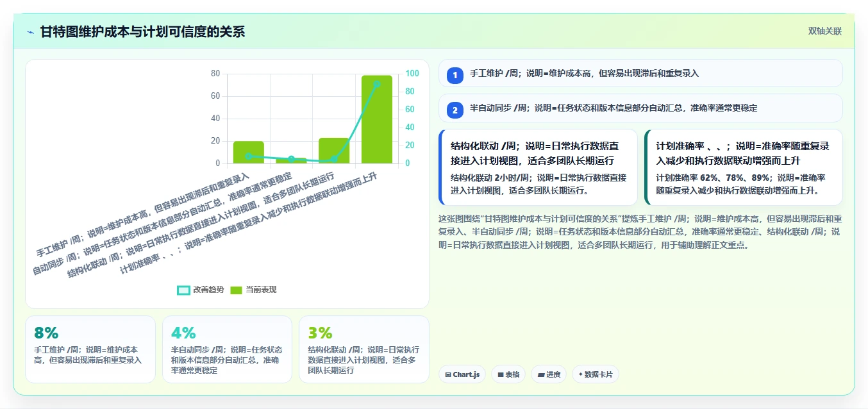This screenshot has width=868, height=409.
Task: Click the shortest green bar 半自动同步
Action: (291, 160)
